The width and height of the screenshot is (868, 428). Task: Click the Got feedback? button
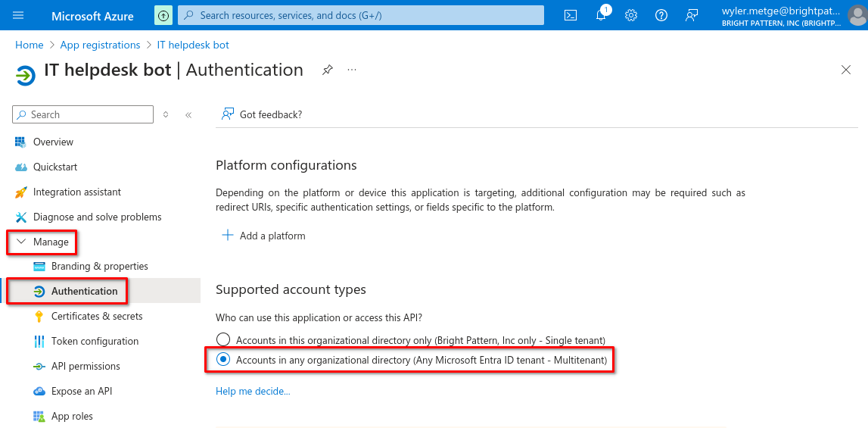click(x=262, y=114)
